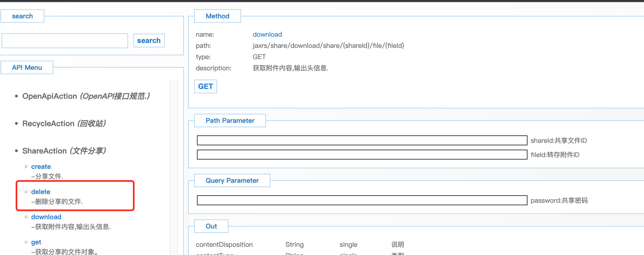The image size is (644, 255).
Task: Expand the RecycleAction menu entry
Action: 48,124
